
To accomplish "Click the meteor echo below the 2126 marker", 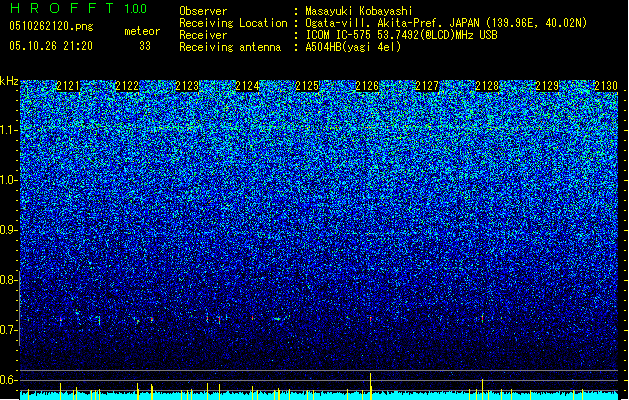I will click(x=371, y=319).
